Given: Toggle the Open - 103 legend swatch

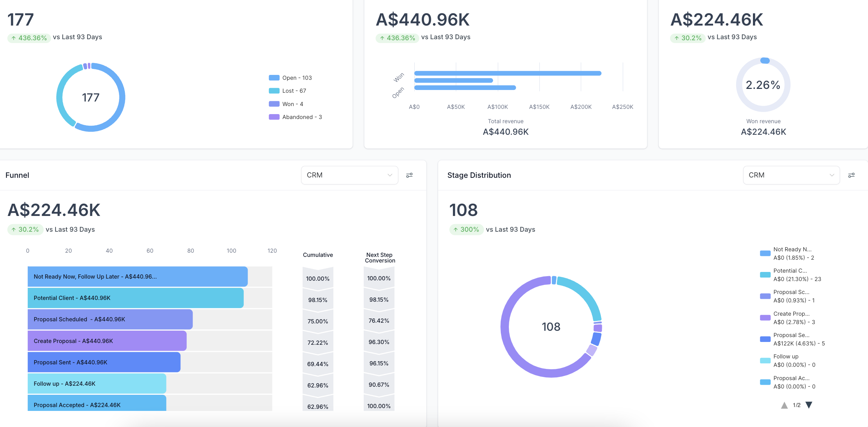Looking at the screenshot, I should pyautogui.click(x=274, y=78).
